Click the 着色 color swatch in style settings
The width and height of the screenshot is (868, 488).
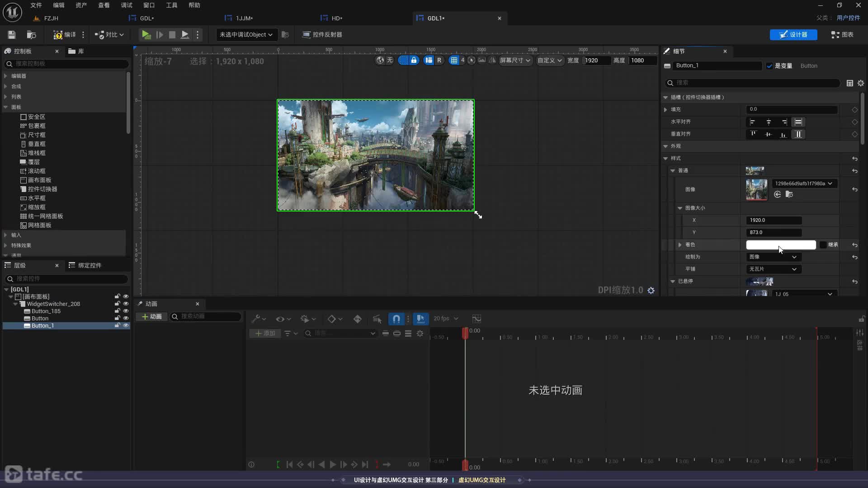781,244
